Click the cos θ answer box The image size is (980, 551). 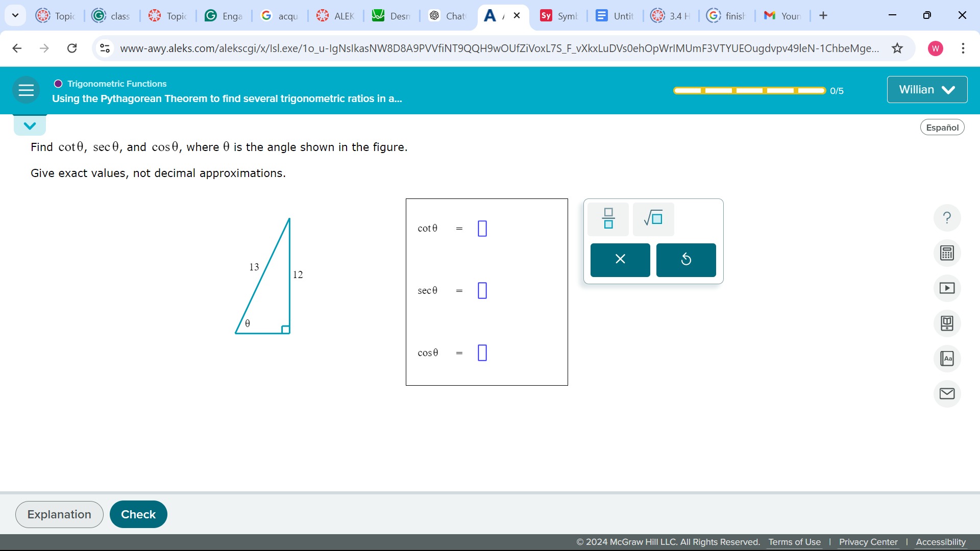(482, 353)
